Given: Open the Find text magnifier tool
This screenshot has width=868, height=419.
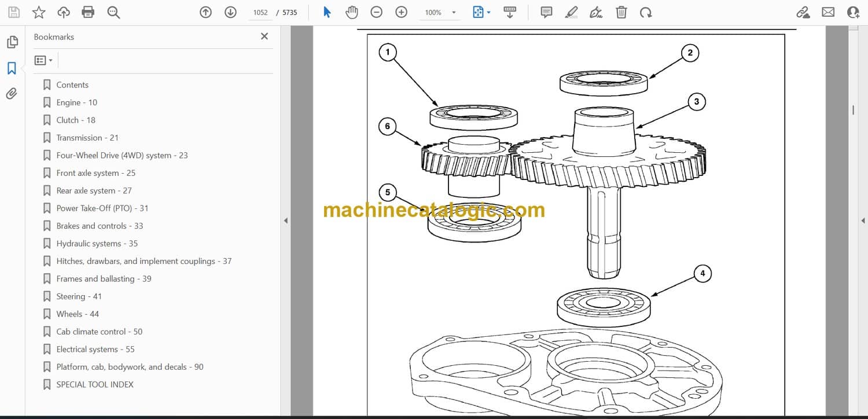Looking at the screenshot, I should point(113,12).
